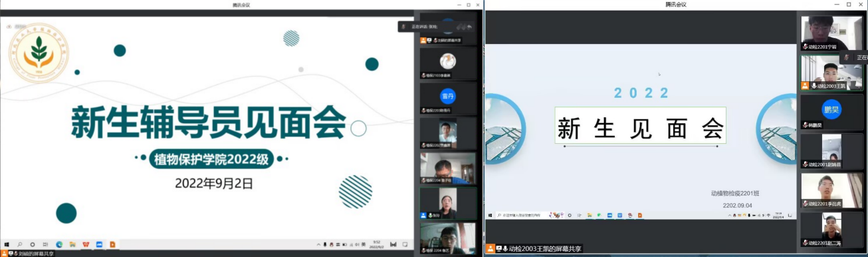868x257 pixels.
Task: Click the orange presentation icon in right taskbar
Action: [x=640, y=215]
